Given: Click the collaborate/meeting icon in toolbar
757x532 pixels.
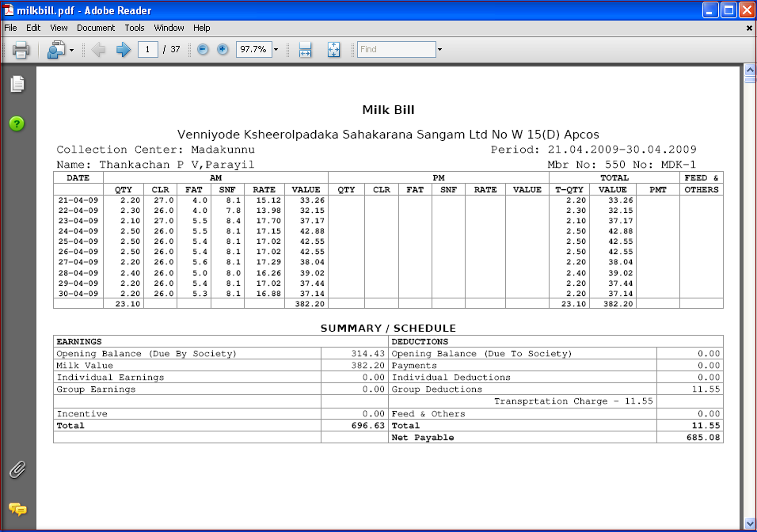Looking at the screenshot, I should click(x=55, y=50).
